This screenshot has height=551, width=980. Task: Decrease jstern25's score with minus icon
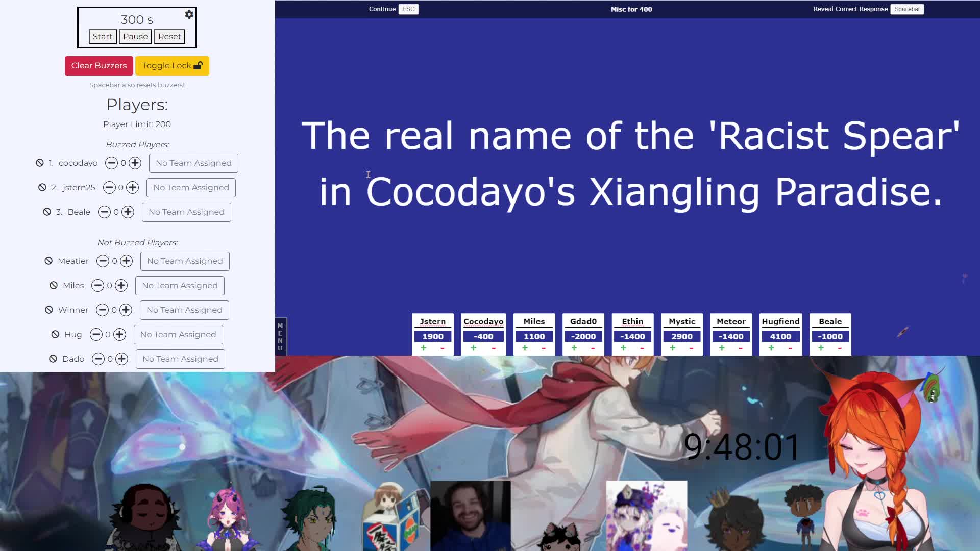coord(109,187)
